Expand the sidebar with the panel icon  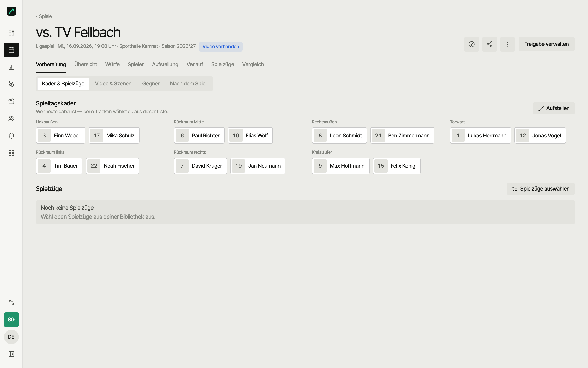point(11,354)
